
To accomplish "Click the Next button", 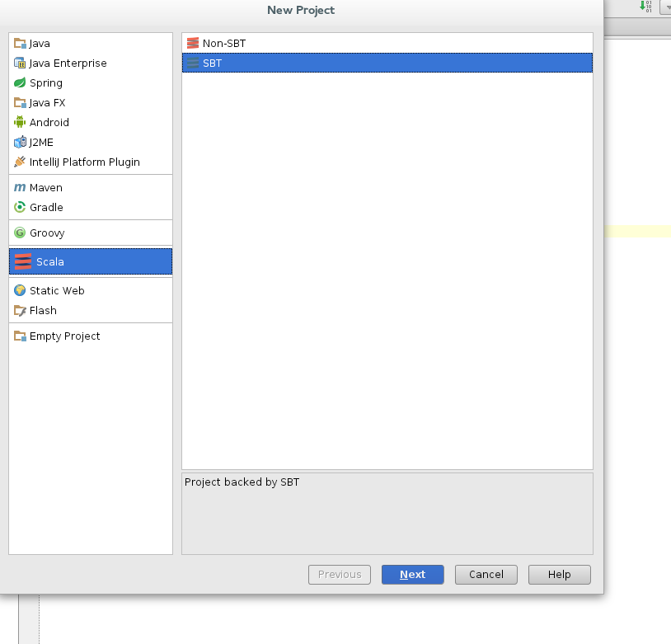I will coord(412,574).
